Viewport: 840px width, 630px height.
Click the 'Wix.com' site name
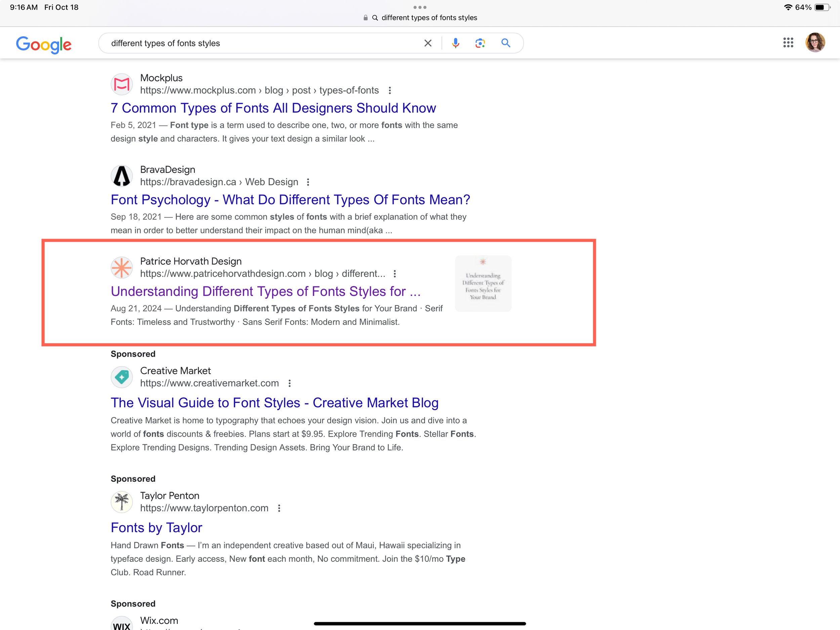click(x=159, y=621)
